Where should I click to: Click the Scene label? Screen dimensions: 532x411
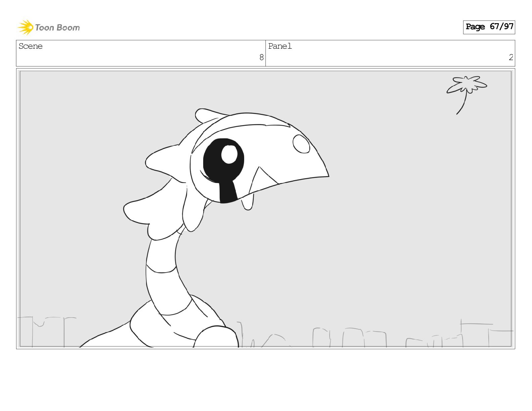click(x=31, y=46)
